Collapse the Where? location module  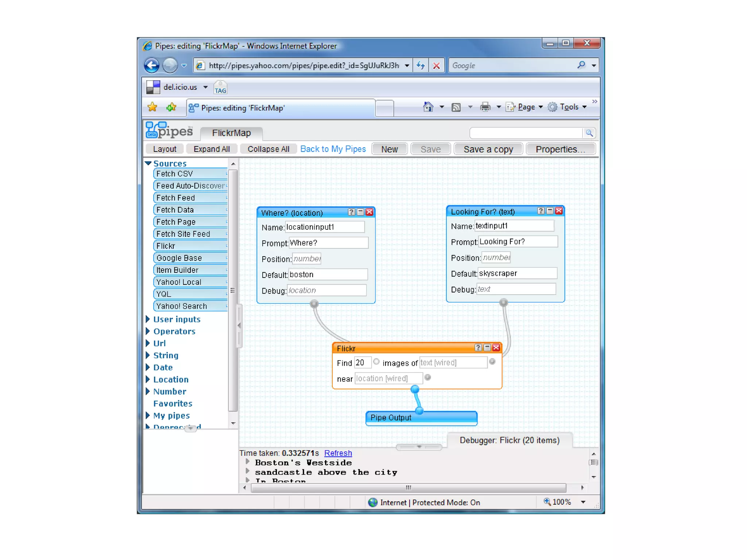(x=360, y=212)
